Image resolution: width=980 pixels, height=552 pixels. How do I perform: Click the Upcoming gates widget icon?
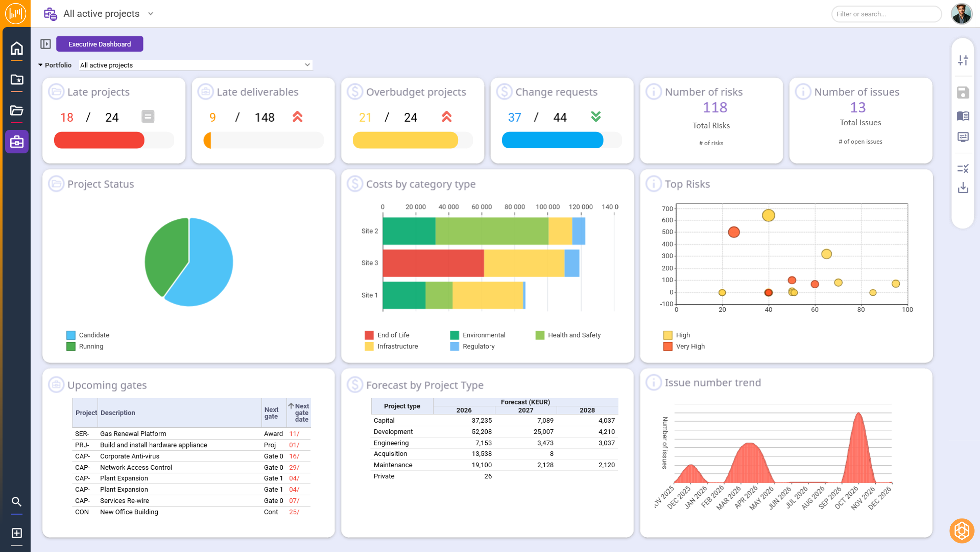click(x=56, y=385)
